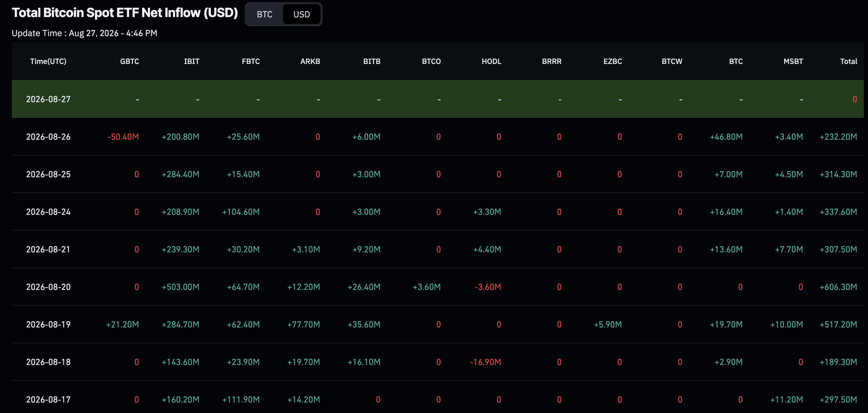The image size is (868, 413).
Task: Click the FBTC column header
Action: pos(251,62)
